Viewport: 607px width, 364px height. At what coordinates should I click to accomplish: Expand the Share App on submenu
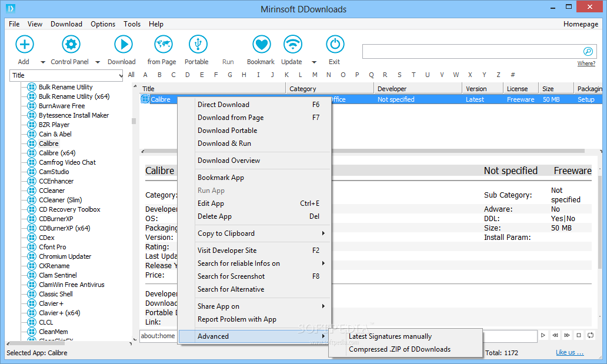[323, 306]
